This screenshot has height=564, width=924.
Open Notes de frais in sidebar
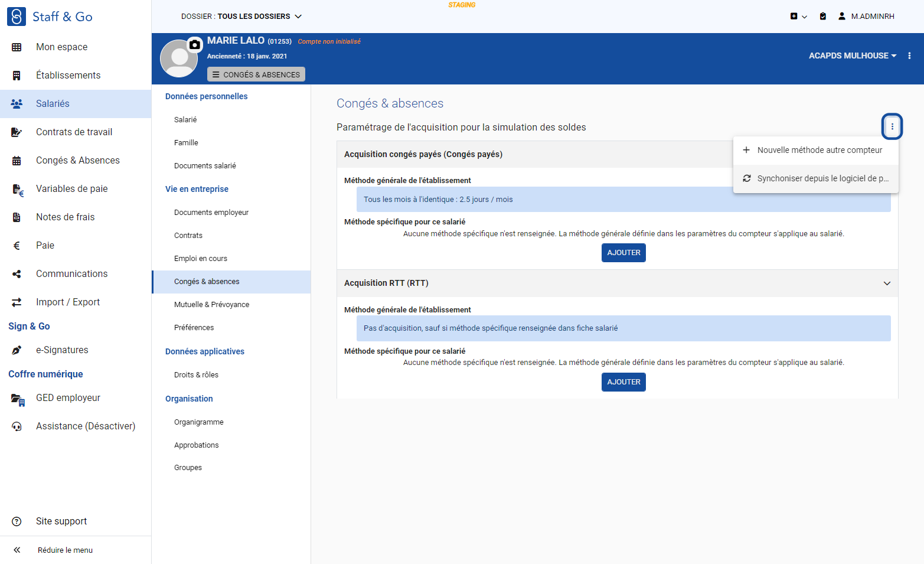click(76, 217)
